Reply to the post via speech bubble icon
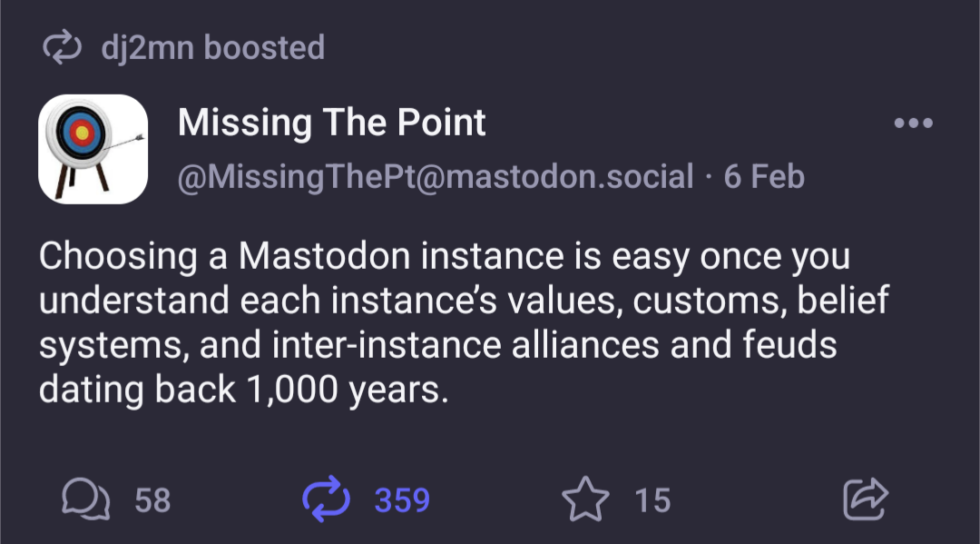980x544 pixels. tap(85, 499)
